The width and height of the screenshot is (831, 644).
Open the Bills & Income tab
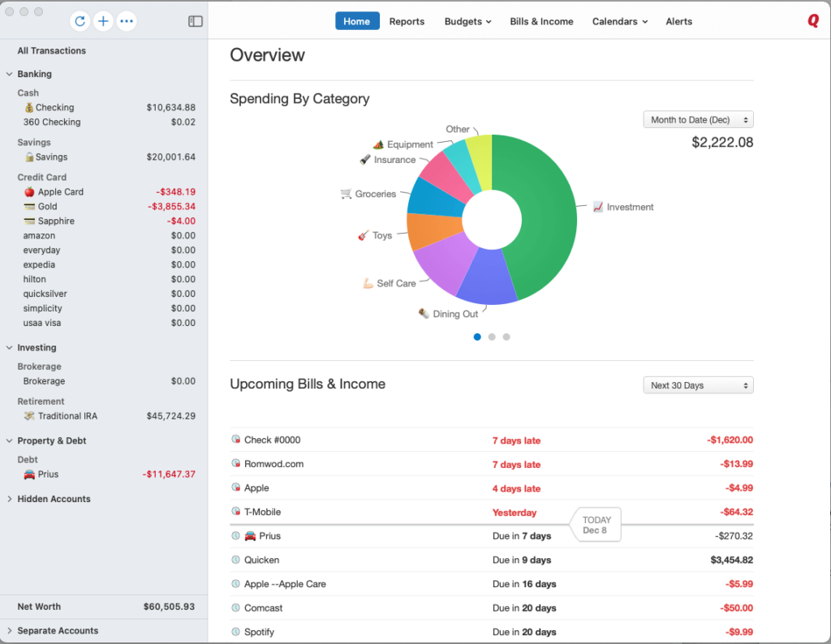pos(541,22)
